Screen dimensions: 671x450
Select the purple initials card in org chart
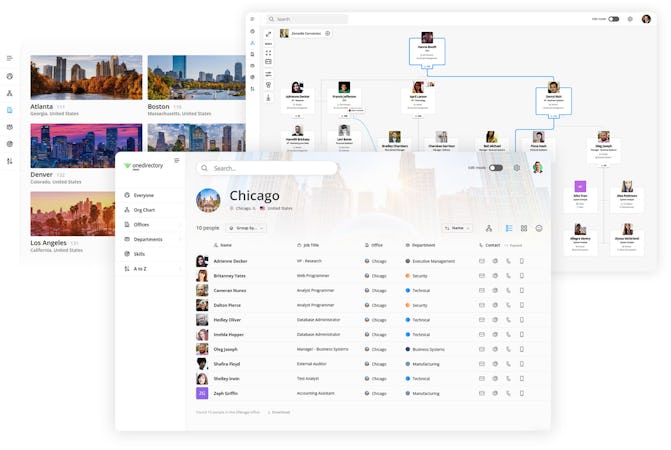580,196
